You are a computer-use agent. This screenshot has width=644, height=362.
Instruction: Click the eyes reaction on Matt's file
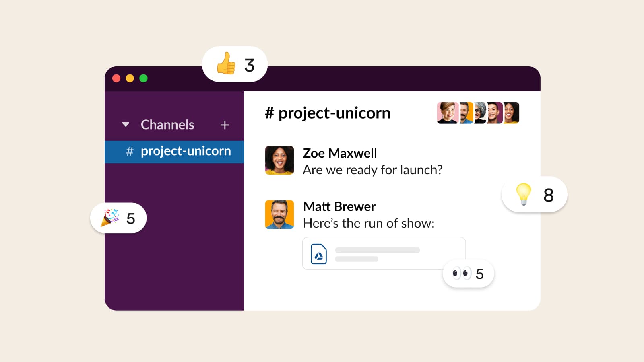[x=468, y=274]
